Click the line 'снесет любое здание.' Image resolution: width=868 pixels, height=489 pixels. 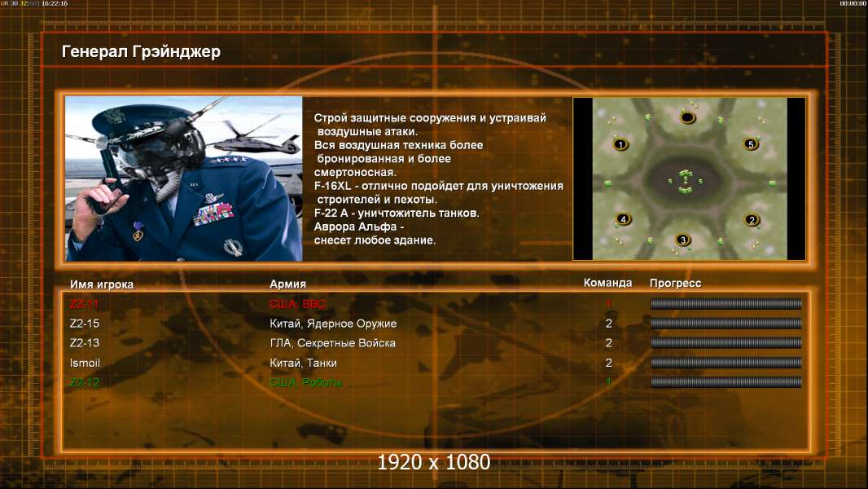tap(375, 240)
